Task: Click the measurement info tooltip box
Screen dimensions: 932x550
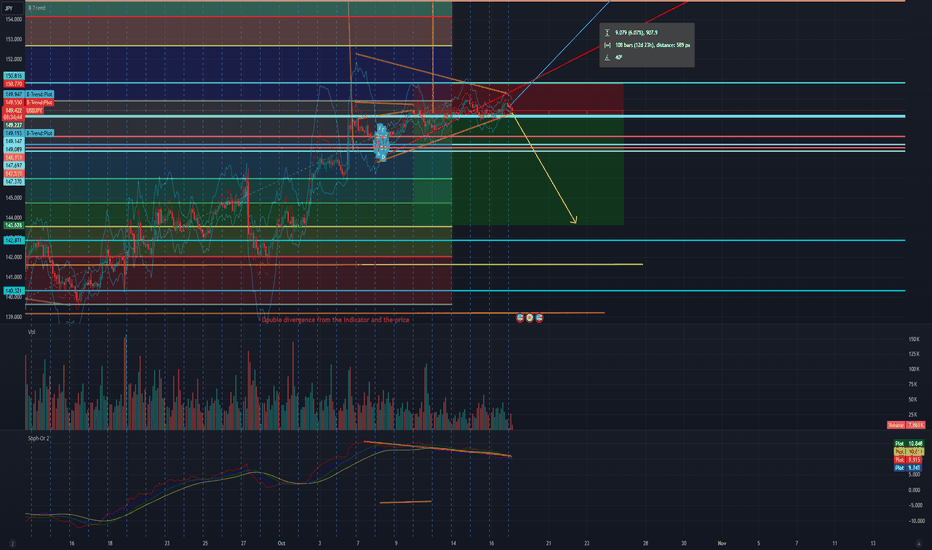Action: (647, 45)
